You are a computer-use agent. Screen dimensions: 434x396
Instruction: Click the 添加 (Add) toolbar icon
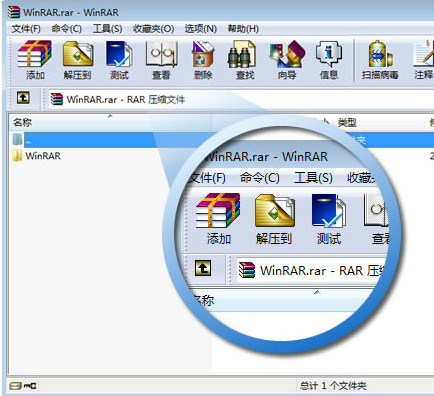click(x=35, y=60)
